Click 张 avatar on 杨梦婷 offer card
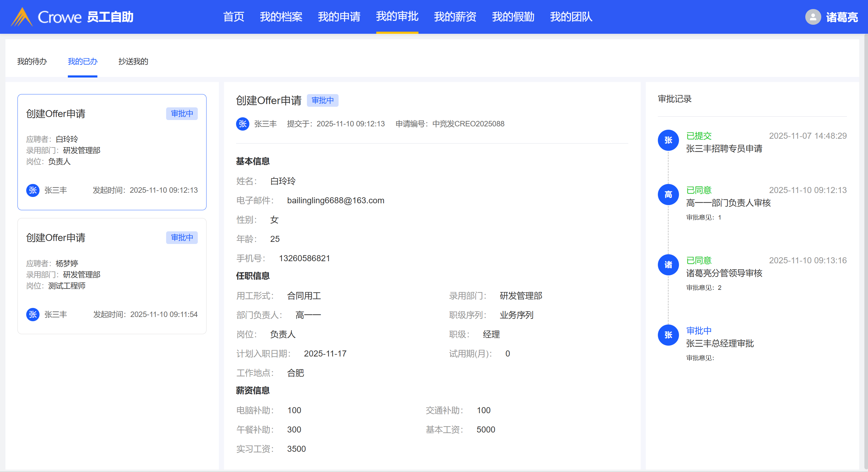The image size is (868, 472). [33, 314]
